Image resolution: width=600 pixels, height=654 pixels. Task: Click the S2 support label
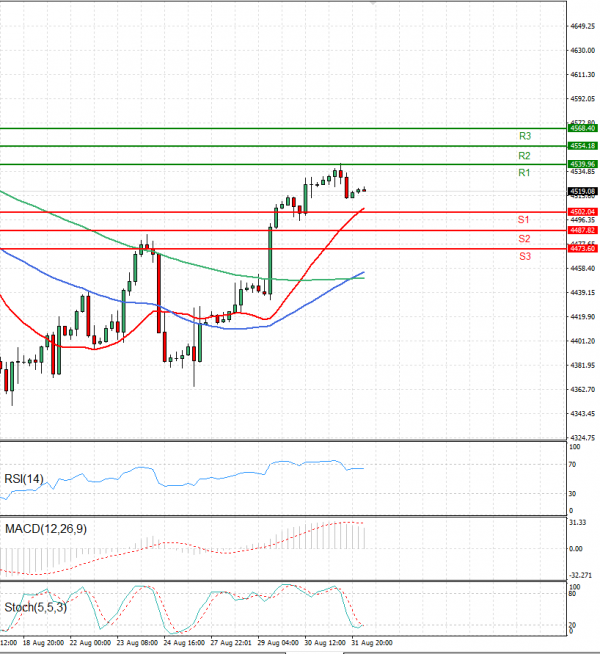[x=524, y=239]
